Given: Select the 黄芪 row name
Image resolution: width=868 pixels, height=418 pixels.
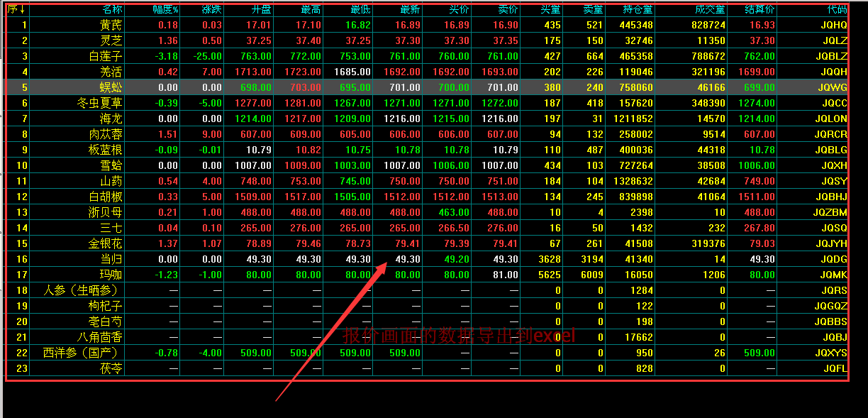Looking at the screenshot, I should (x=111, y=25).
